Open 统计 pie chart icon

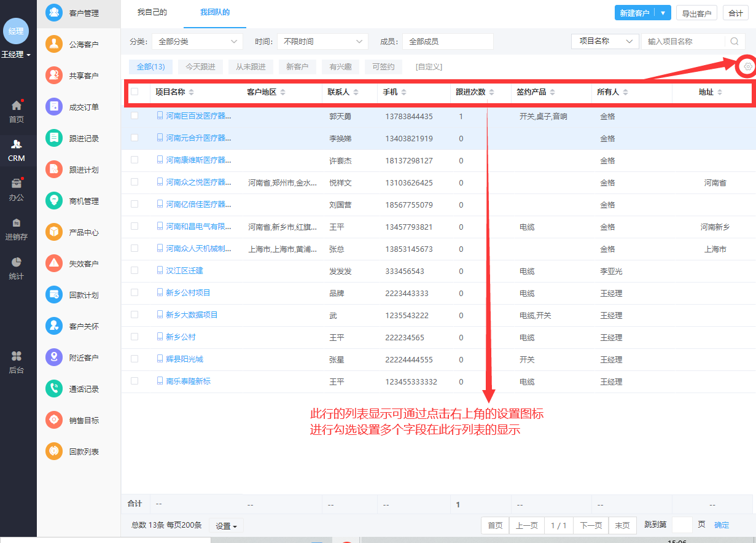17,262
